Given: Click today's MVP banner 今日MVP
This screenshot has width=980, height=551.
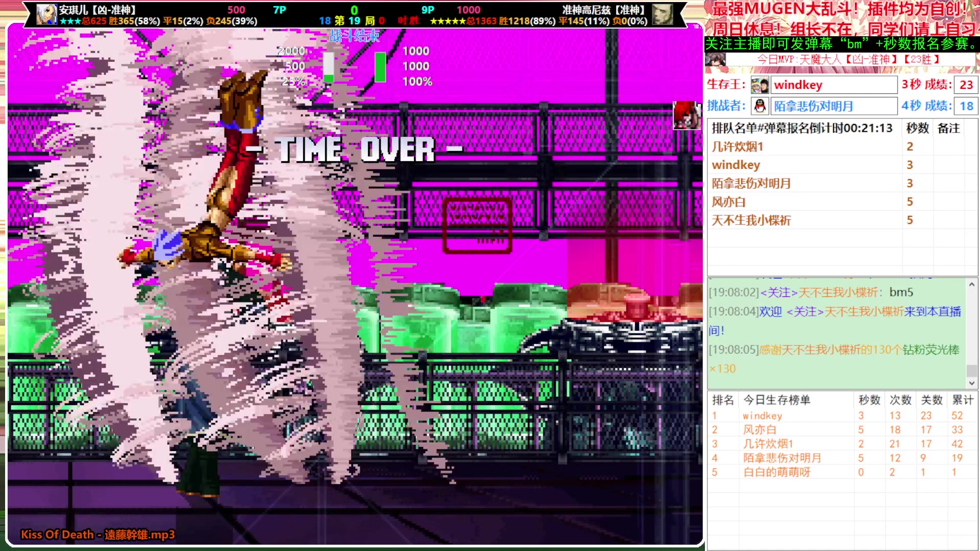Looking at the screenshot, I should click(848, 59).
